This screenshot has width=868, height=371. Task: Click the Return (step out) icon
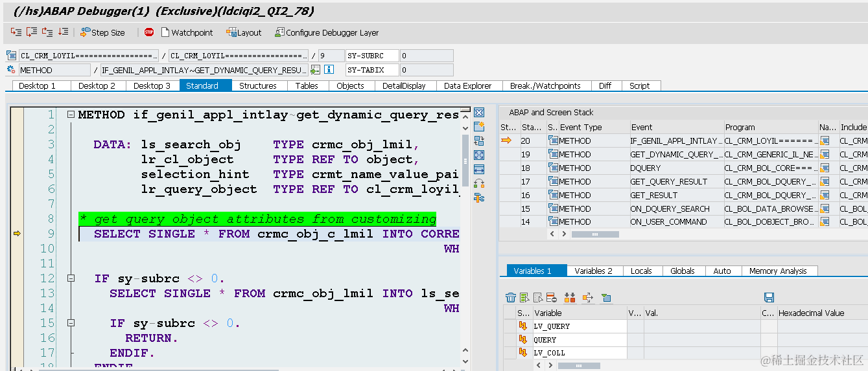(x=47, y=32)
